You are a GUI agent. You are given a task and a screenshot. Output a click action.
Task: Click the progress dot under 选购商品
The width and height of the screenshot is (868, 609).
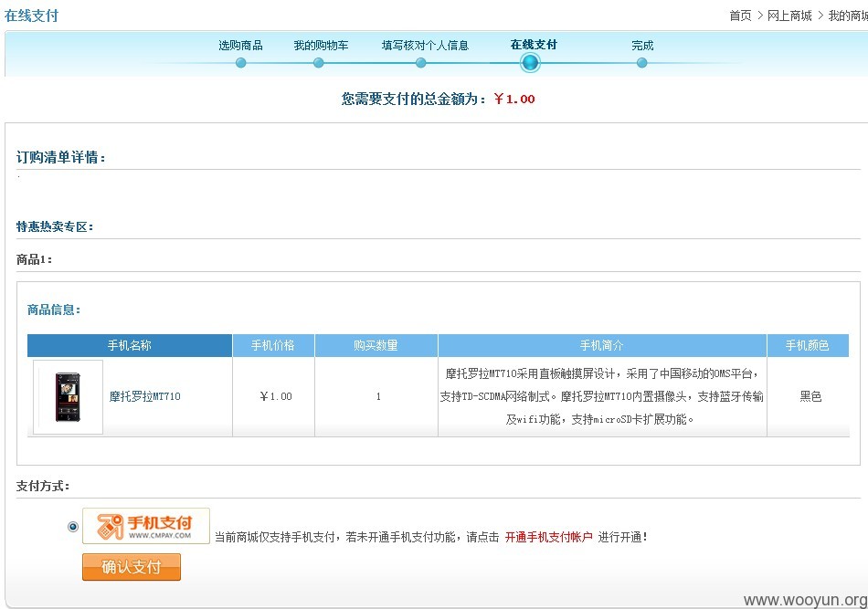(x=241, y=63)
